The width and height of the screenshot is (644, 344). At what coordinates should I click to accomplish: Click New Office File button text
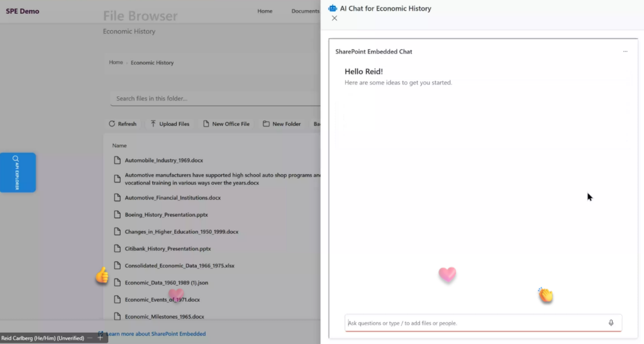click(x=231, y=124)
